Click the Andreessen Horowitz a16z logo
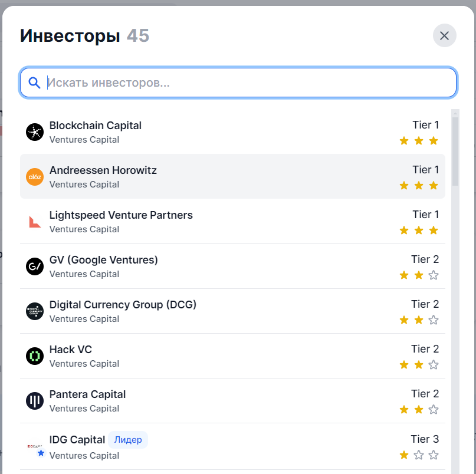 pos(35,177)
